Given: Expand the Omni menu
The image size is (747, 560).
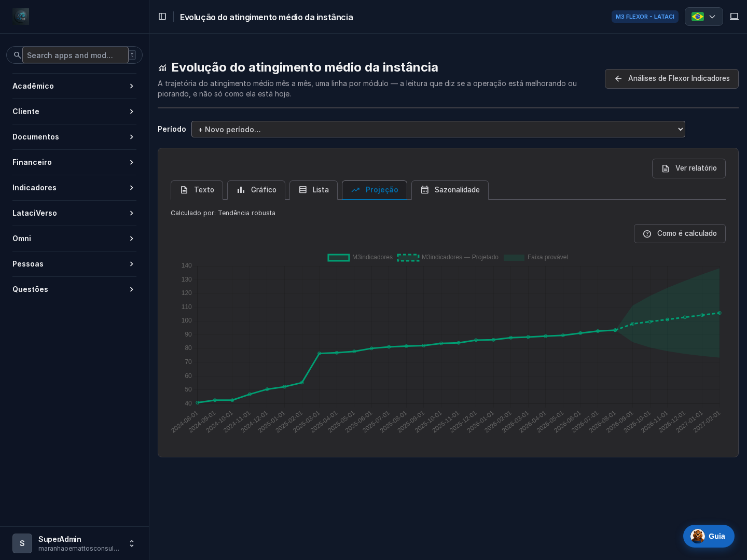Looking at the screenshot, I should (x=74, y=239).
